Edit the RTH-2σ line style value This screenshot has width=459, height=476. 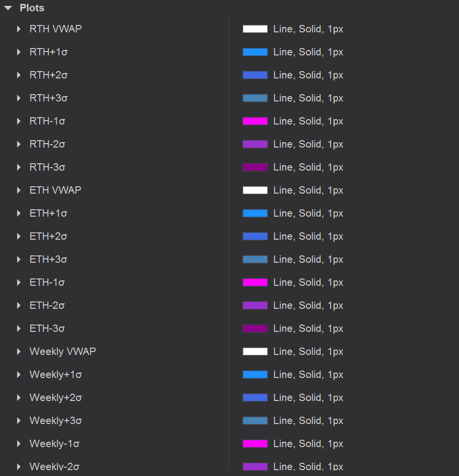pos(308,144)
